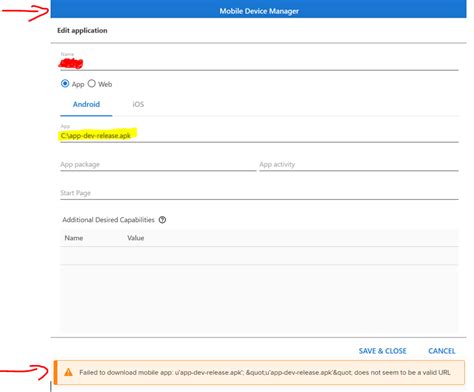Click the warning triangle icon
This screenshot has height=392, width=474.
pyautogui.click(x=68, y=372)
